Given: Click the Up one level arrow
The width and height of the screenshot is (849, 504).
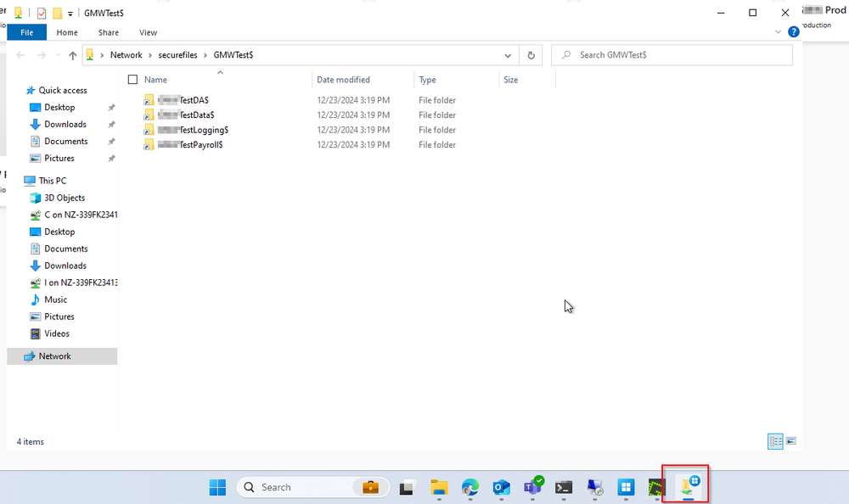Looking at the screenshot, I should tap(73, 55).
